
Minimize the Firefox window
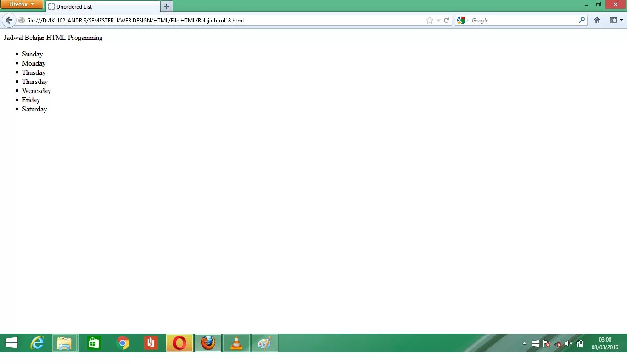(x=587, y=5)
